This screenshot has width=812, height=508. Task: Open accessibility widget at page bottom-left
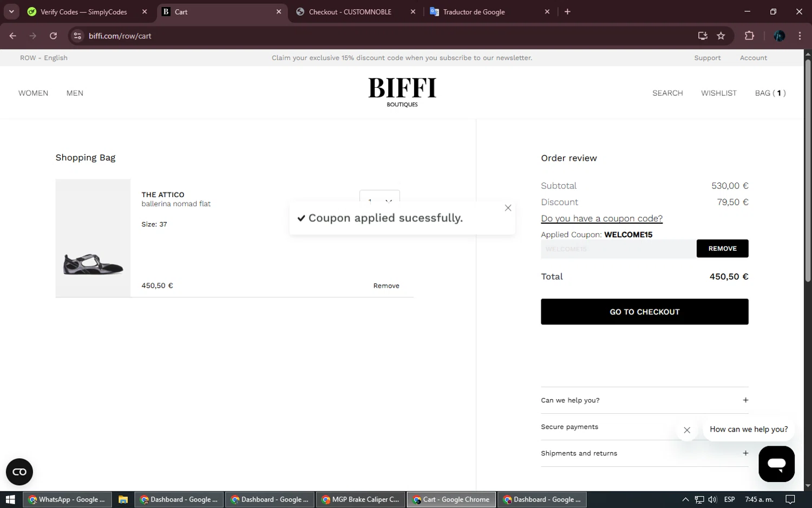19,472
